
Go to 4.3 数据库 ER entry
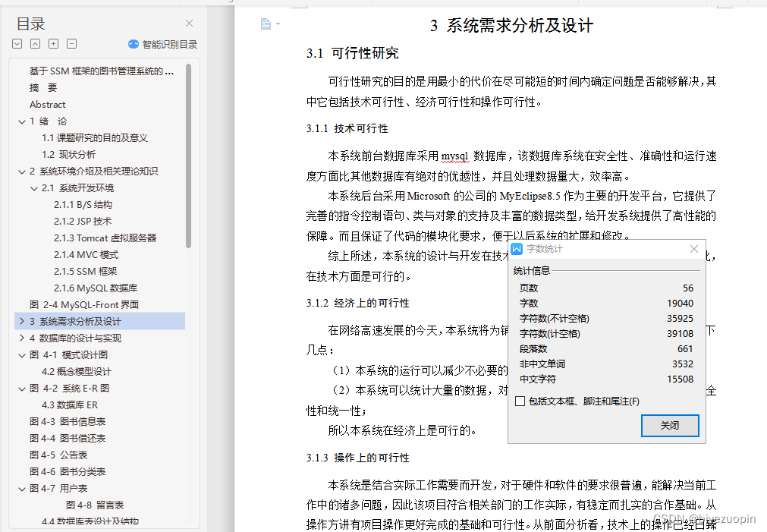coord(70,405)
